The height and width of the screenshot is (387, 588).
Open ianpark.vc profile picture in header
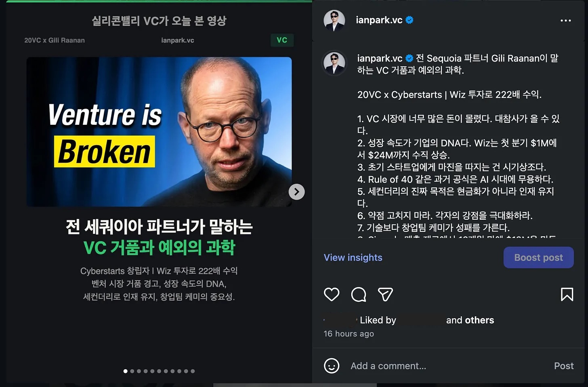coord(334,20)
